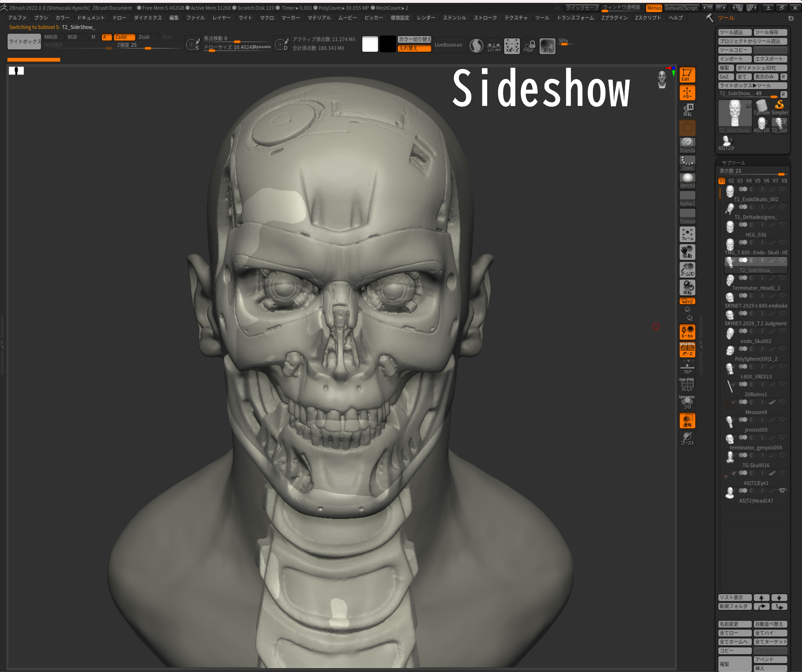The image size is (802, 672).
Task: Click the focal shift S brush icon
Action: point(193,45)
